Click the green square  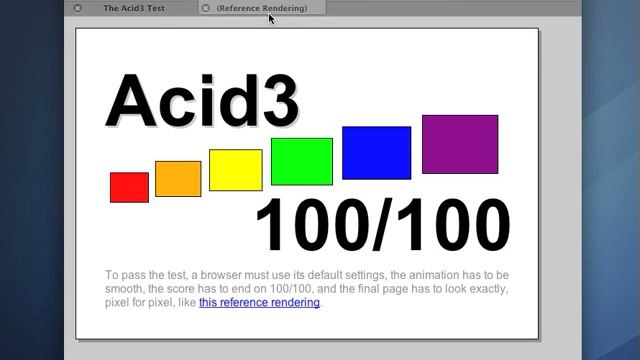point(302,162)
